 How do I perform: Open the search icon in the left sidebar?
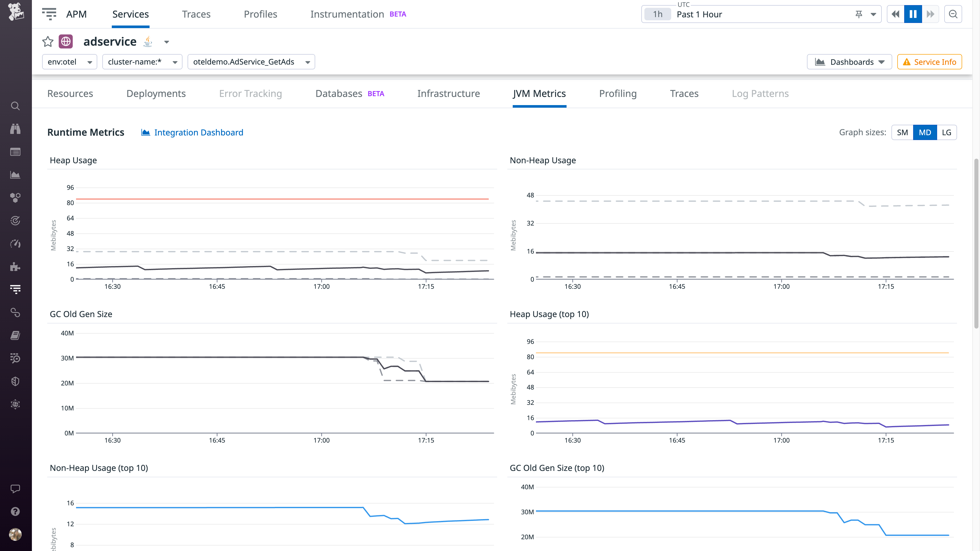click(x=15, y=106)
